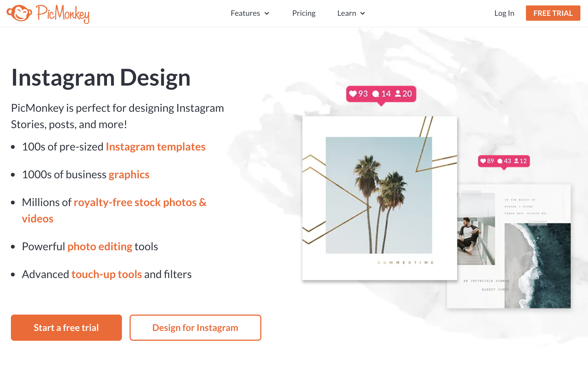Click the Log In link
Screen dimensions: 588x368
point(504,13)
